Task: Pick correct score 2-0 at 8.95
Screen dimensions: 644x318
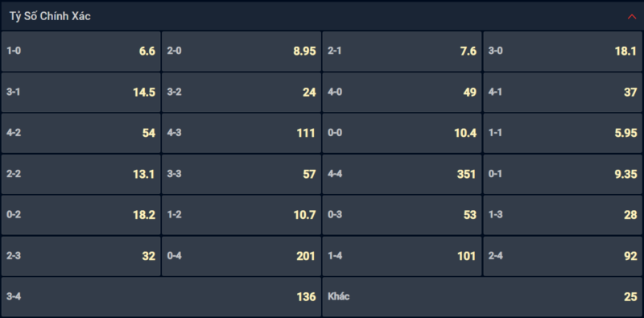Action: tap(242, 52)
